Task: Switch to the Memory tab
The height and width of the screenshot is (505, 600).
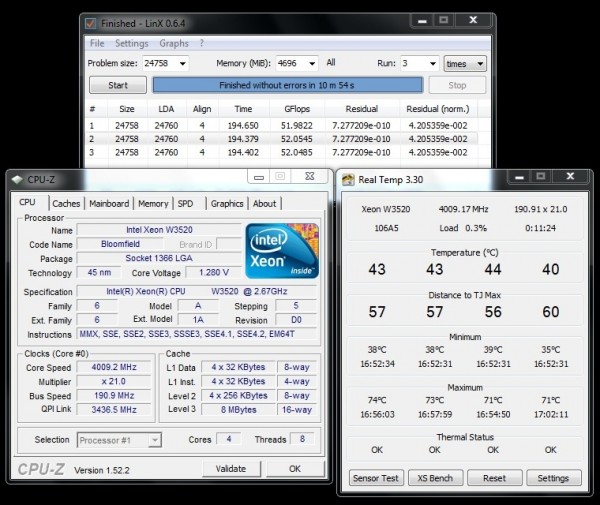Action: (x=153, y=204)
